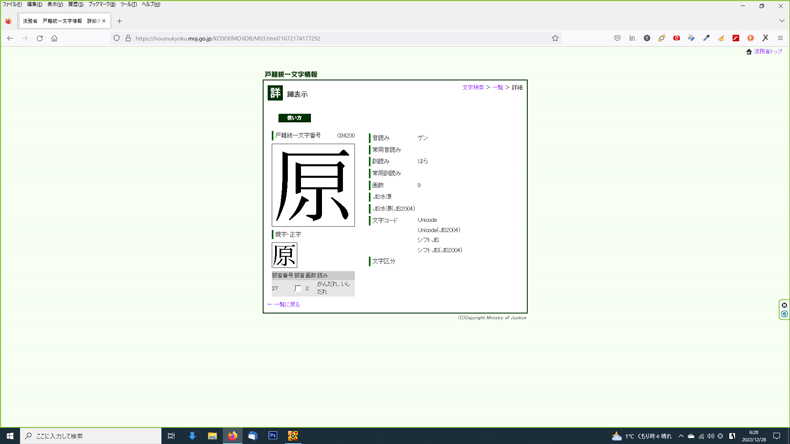Click the 一覧に戻る back link

click(285, 304)
